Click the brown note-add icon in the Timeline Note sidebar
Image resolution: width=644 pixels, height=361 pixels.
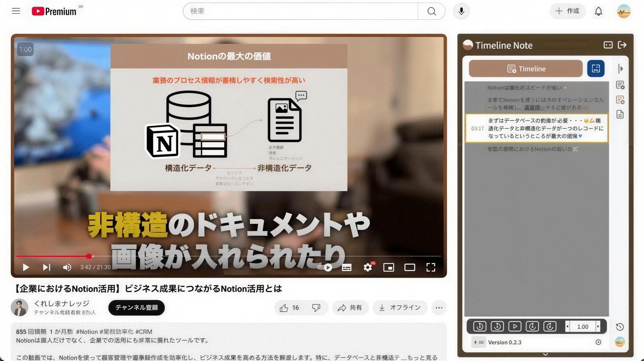[620, 100]
